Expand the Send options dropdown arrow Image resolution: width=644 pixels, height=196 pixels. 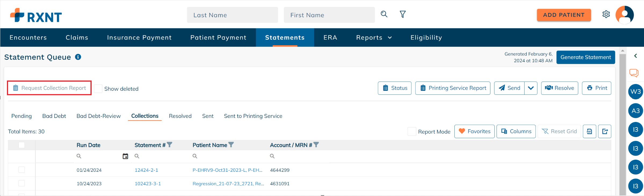pos(531,88)
